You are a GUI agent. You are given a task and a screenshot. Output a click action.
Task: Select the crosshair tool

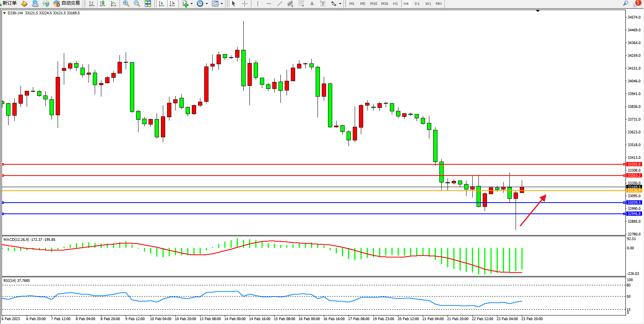tap(245, 4)
